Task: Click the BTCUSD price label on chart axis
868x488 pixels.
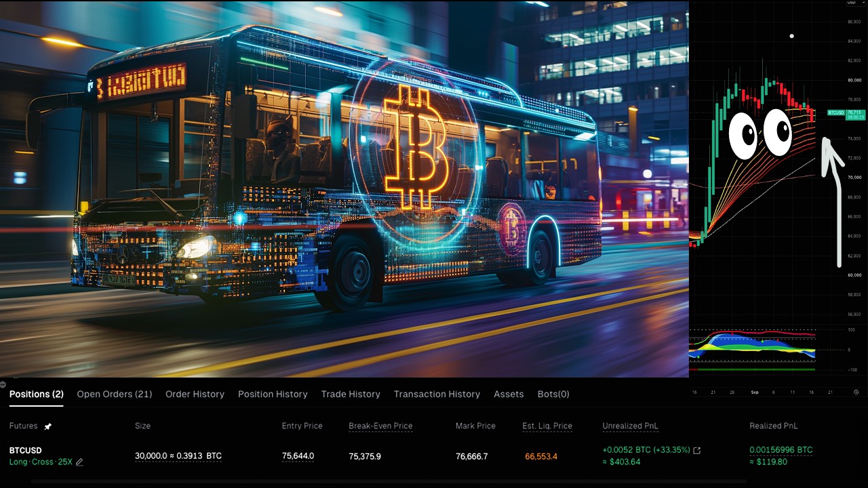Action: (x=837, y=113)
